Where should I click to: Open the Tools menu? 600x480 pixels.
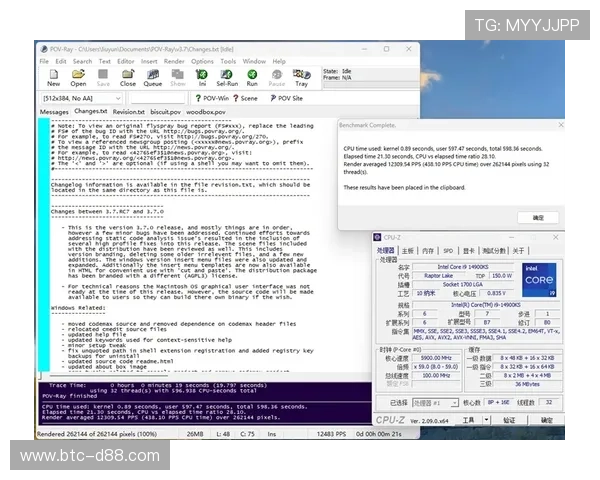(x=228, y=61)
